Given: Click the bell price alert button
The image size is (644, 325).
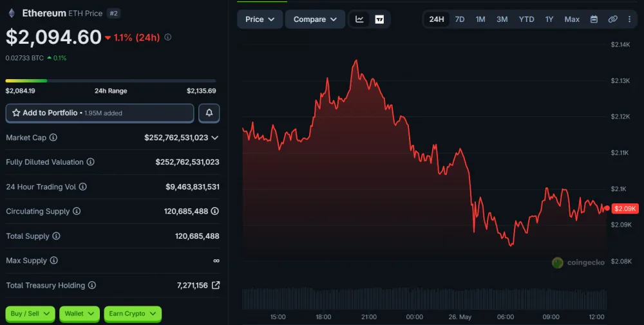Looking at the screenshot, I should [x=209, y=113].
